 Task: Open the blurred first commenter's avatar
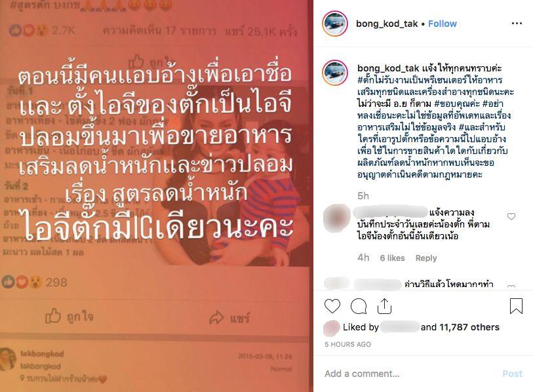coord(336,218)
